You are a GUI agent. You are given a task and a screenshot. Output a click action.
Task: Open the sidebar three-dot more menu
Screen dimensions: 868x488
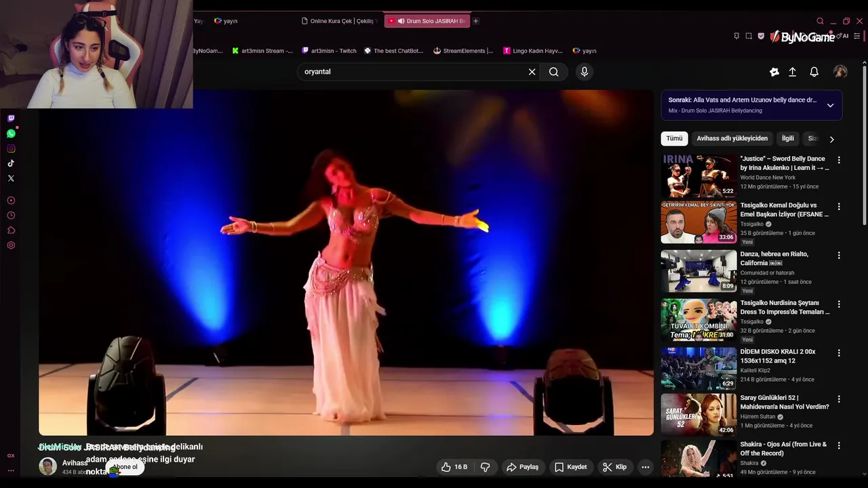(x=11, y=470)
